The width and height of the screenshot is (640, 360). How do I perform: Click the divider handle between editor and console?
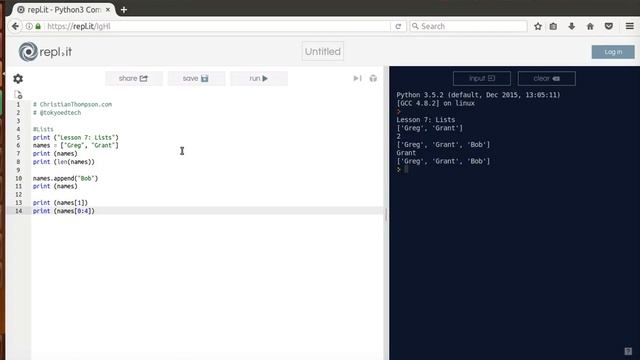tap(386, 213)
